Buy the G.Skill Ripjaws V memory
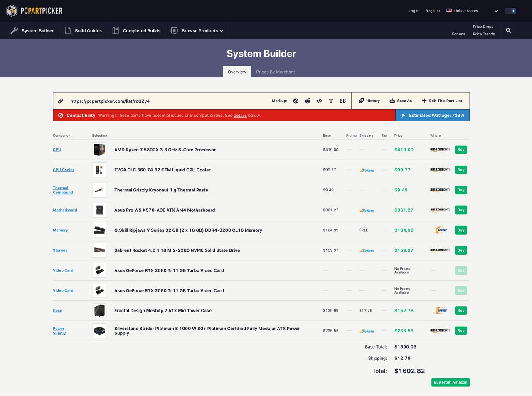This screenshot has width=532, height=396. (461, 230)
